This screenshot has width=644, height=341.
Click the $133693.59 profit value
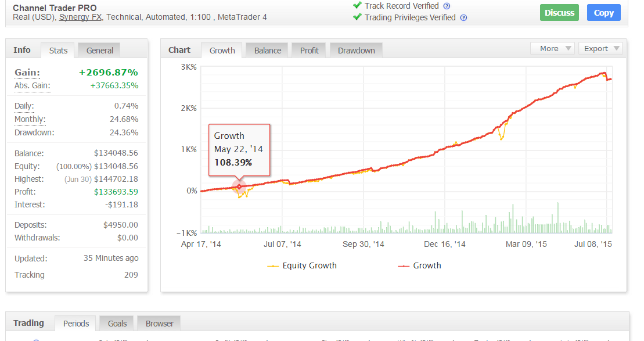(116, 192)
